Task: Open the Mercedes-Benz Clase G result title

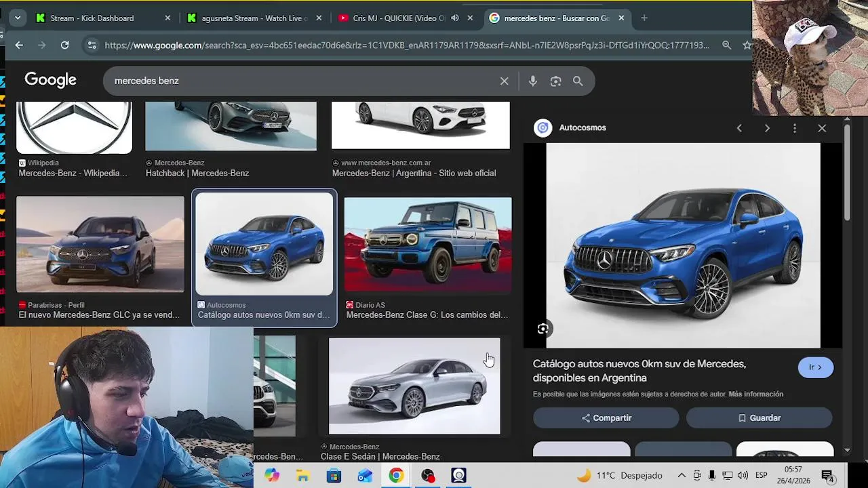Action: point(427,314)
